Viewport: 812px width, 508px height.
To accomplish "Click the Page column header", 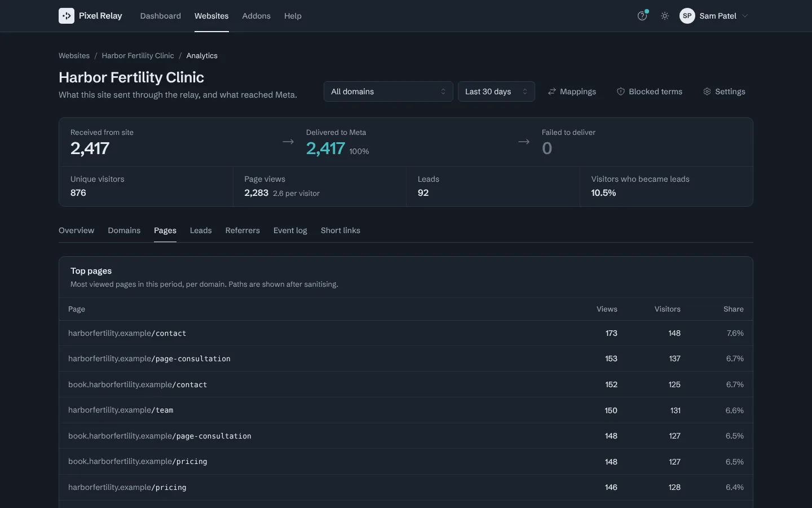I will (77, 309).
